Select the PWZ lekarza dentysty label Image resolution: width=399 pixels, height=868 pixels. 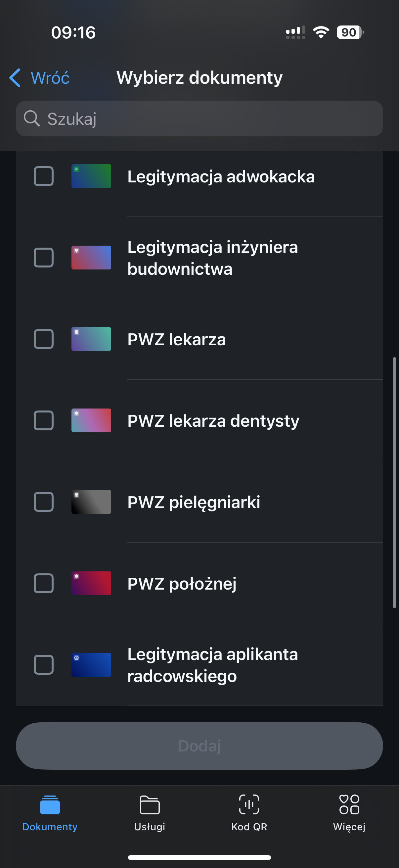213,421
